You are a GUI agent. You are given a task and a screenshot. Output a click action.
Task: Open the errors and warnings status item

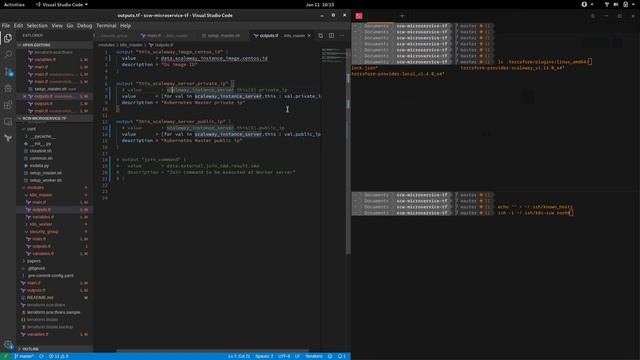point(59,356)
